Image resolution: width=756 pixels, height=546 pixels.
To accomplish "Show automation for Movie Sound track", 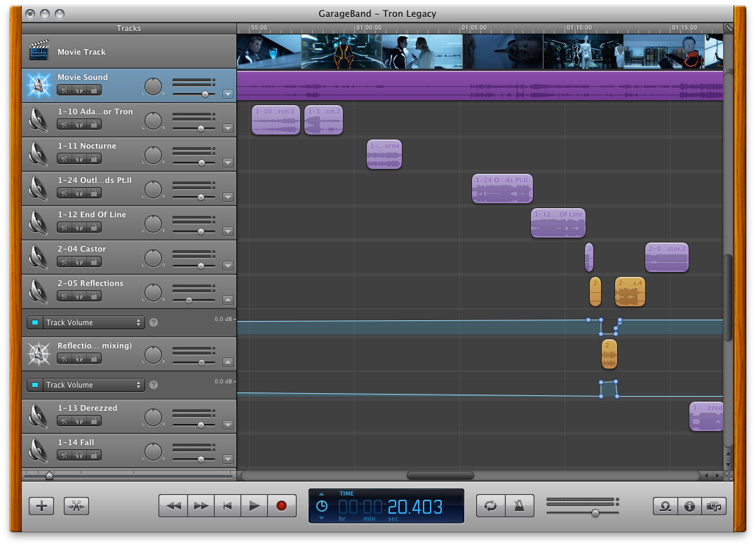I will pos(228,94).
